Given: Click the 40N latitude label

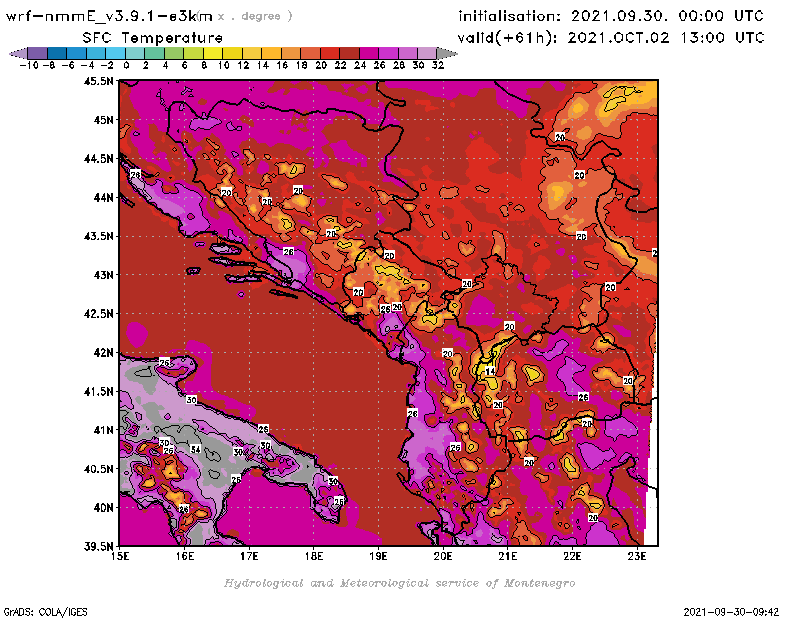Looking at the screenshot, I should (x=103, y=508).
